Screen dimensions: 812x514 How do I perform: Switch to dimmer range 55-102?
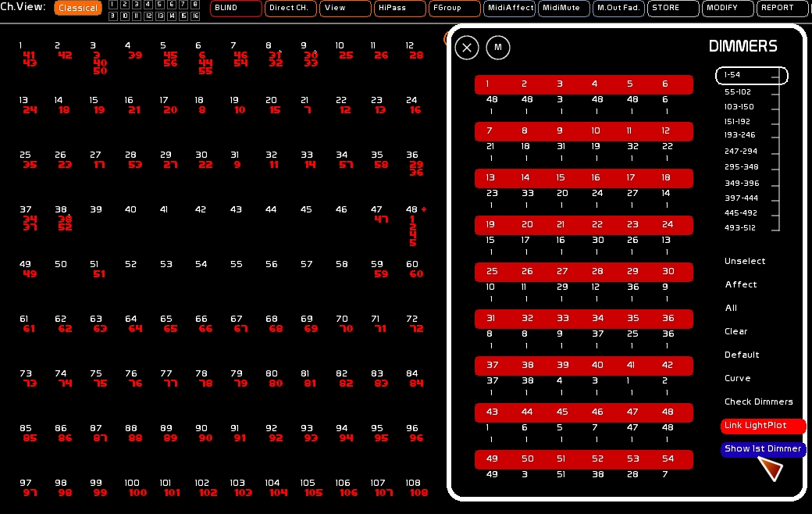pos(737,92)
